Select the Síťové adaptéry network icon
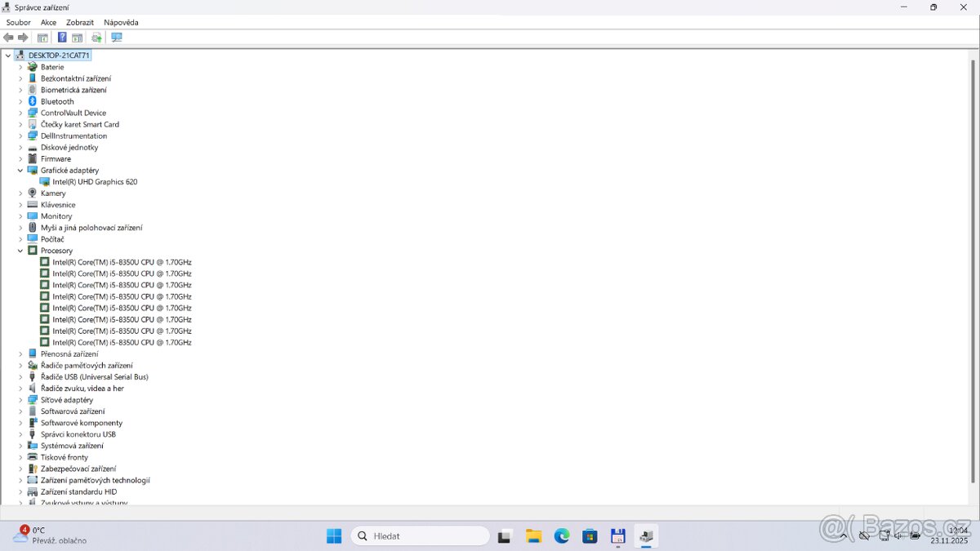 click(33, 400)
